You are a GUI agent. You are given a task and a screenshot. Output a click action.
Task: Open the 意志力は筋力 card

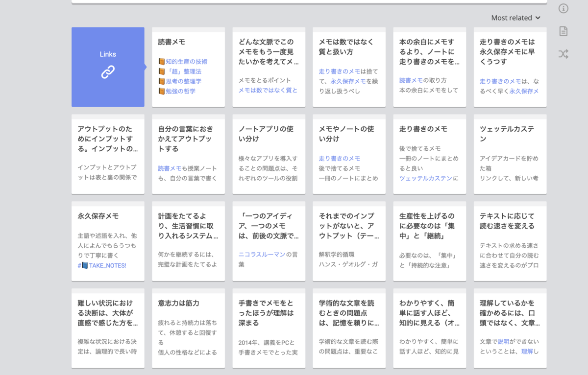[x=189, y=328]
